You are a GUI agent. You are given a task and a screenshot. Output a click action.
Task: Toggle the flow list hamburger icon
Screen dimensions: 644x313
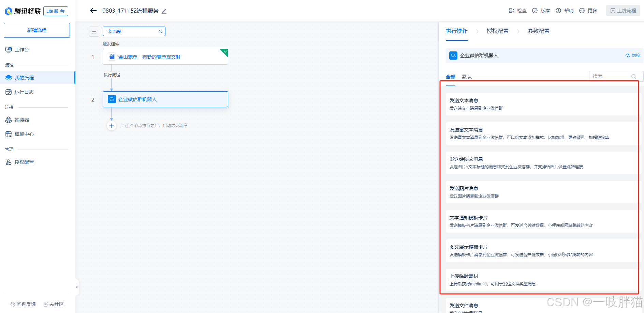(x=94, y=32)
